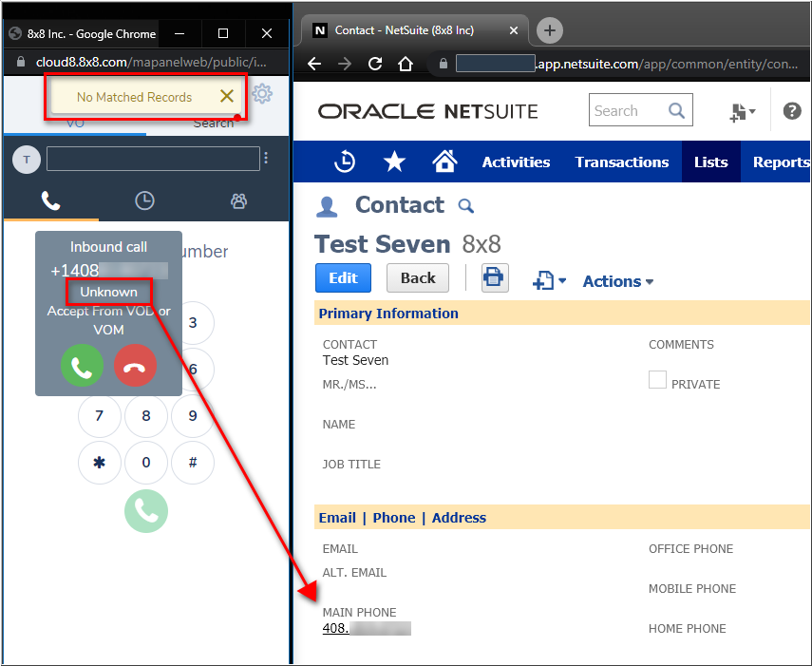Open the Reports menu
This screenshot has width=812, height=666.
[x=782, y=162]
